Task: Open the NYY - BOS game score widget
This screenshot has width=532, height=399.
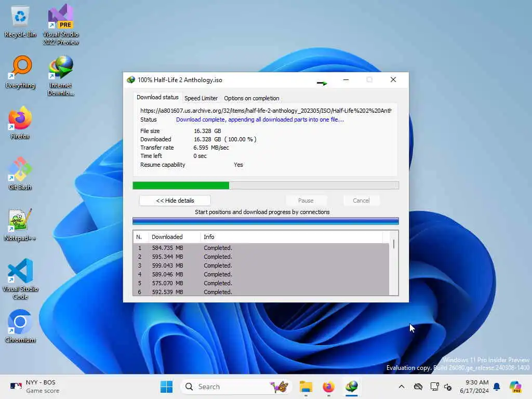Action: click(x=35, y=387)
